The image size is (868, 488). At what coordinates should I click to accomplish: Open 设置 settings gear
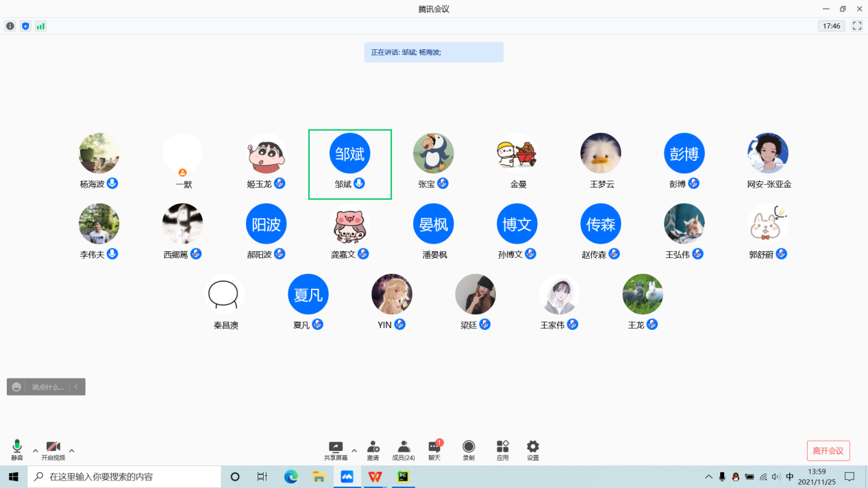click(532, 450)
